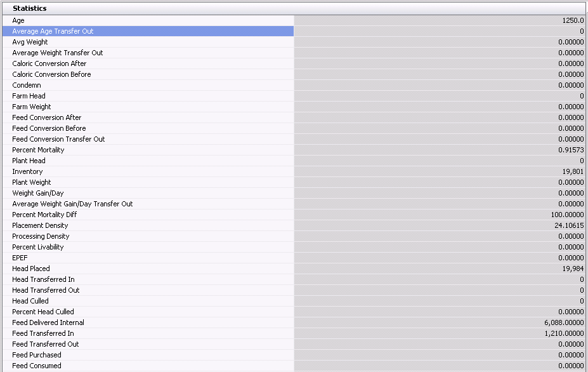Select the Head Culled row
The width and height of the screenshot is (588, 372).
(30, 301)
